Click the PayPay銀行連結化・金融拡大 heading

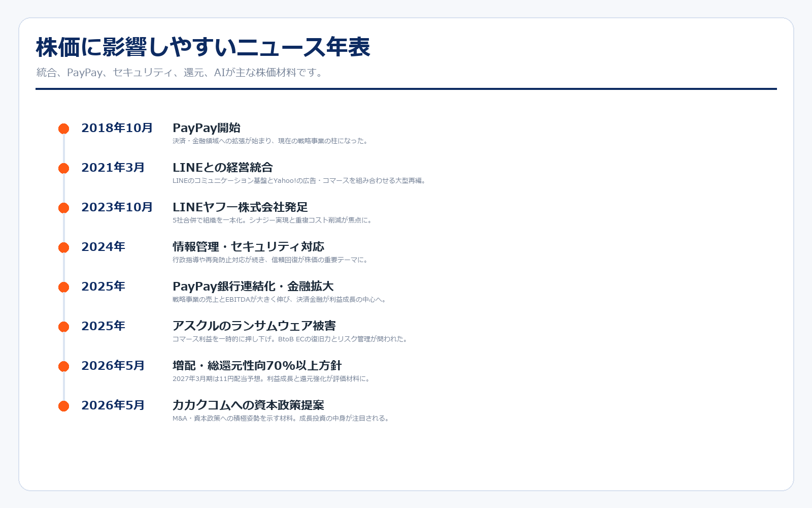(x=253, y=287)
